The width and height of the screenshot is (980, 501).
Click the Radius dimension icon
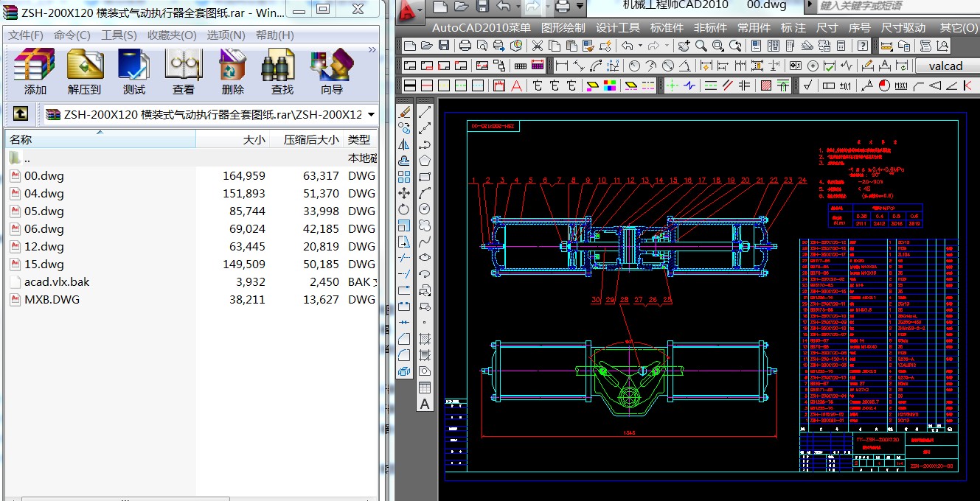pos(633,66)
